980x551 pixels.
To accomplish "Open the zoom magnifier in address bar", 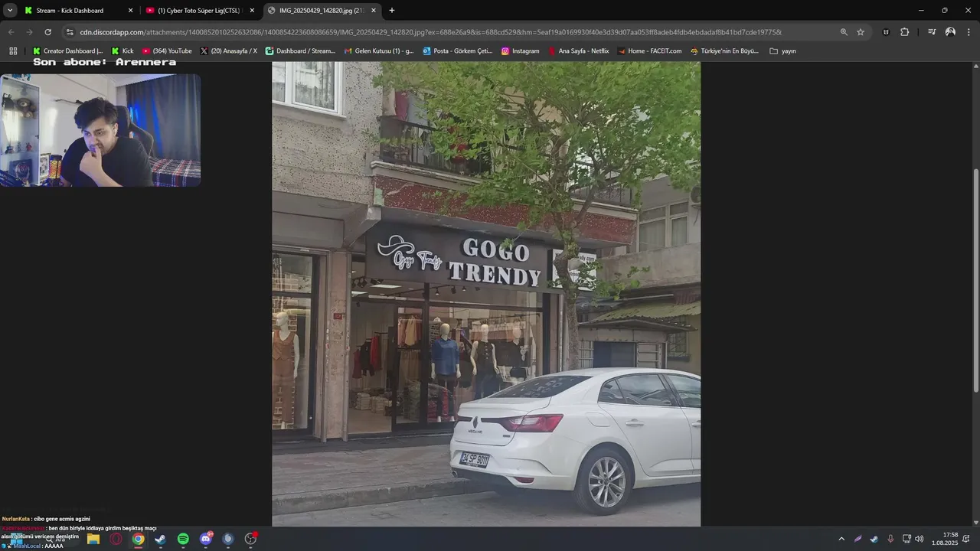I will point(844,32).
